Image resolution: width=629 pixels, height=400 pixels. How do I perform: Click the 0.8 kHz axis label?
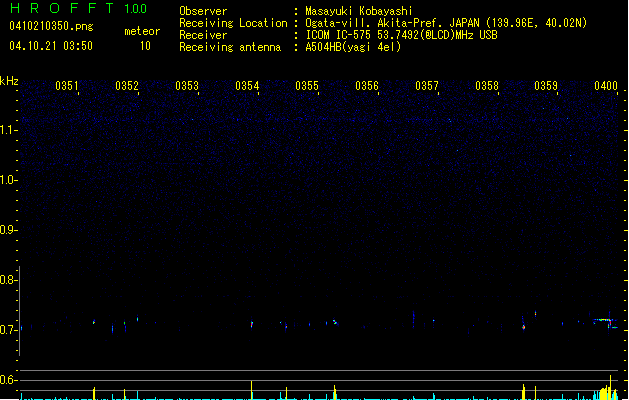point(8,280)
